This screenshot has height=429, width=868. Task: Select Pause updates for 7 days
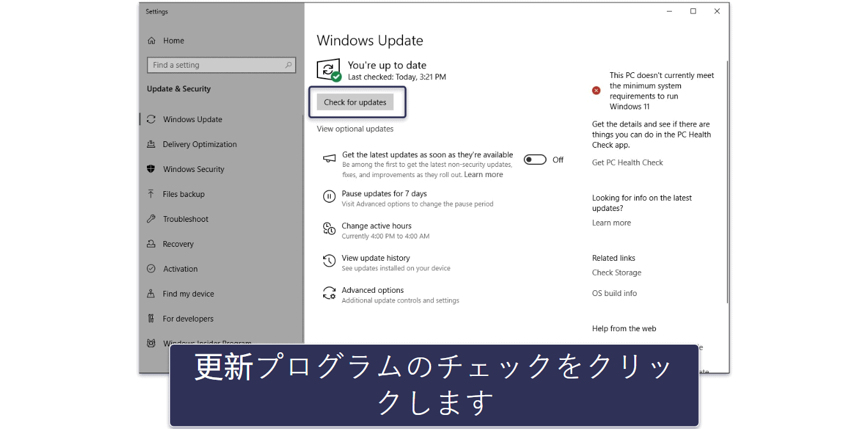coord(384,194)
